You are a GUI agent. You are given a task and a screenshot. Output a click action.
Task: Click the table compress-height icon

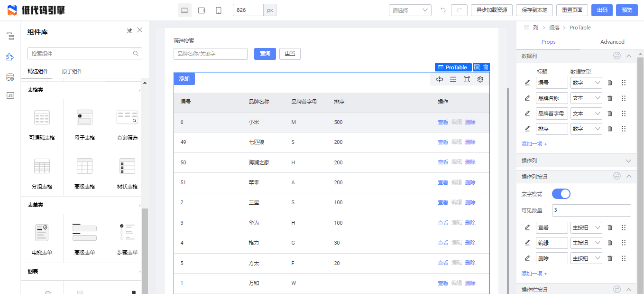(440, 79)
